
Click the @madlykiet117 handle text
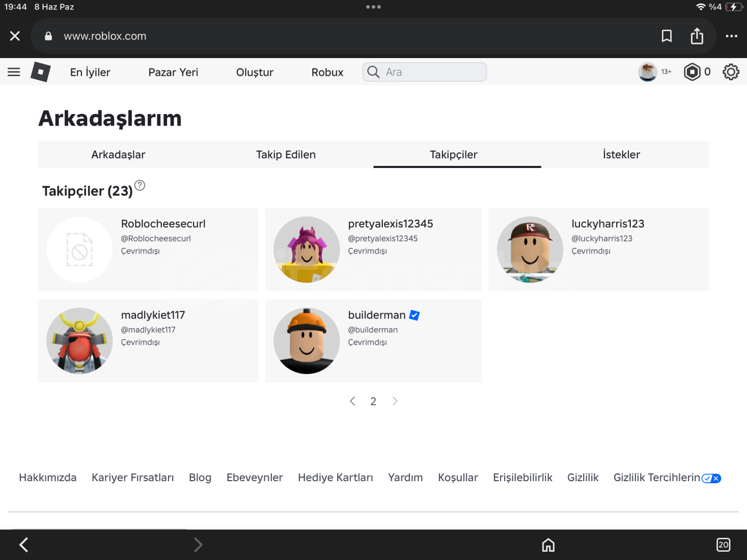(148, 330)
